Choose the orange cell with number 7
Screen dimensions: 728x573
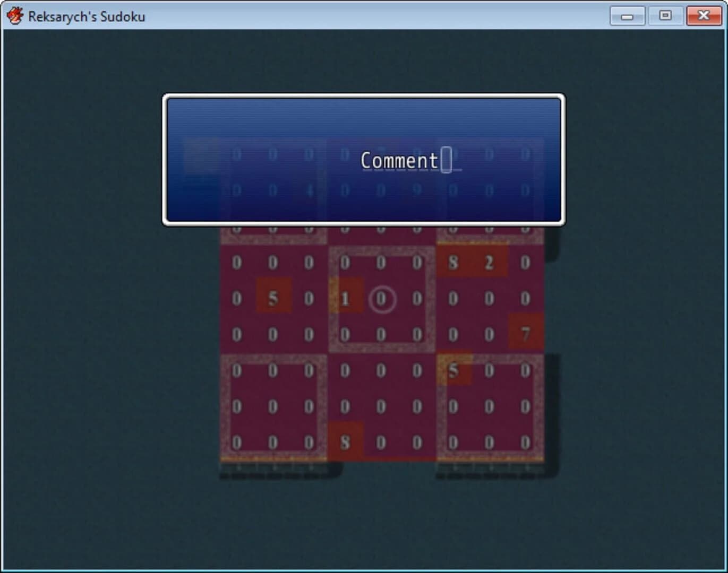tap(524, 334)
